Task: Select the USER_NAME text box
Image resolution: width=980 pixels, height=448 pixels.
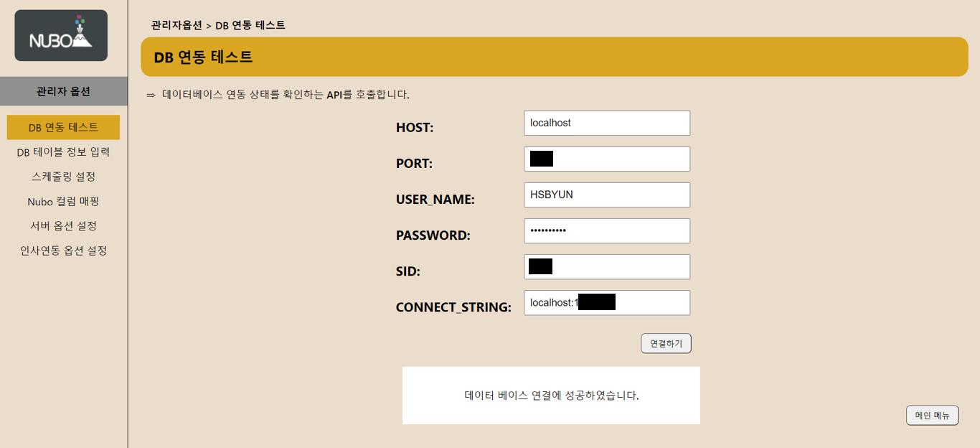Action: (607, 195)
